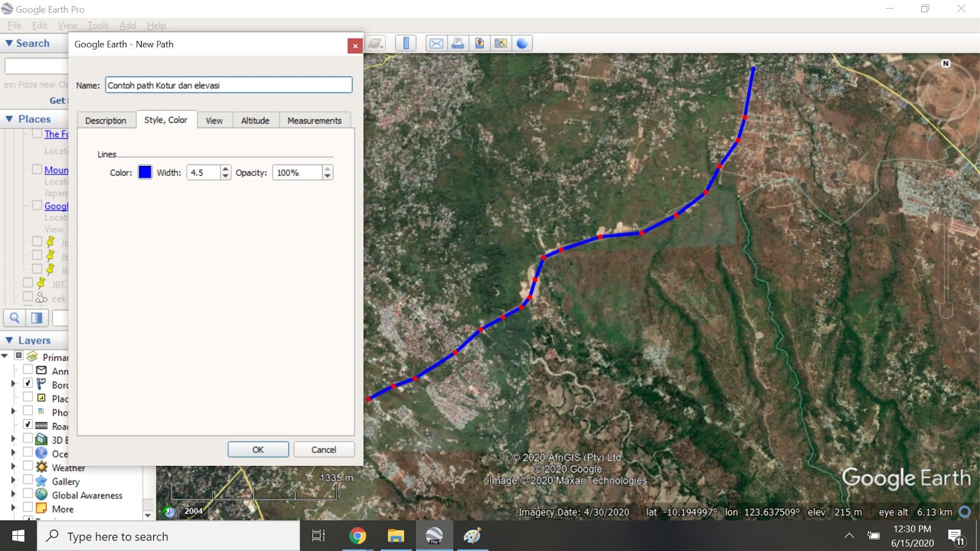The width and height of the screenshot is (980, 551).
Task: Open the line Color swatch
Action: (145, 173)
